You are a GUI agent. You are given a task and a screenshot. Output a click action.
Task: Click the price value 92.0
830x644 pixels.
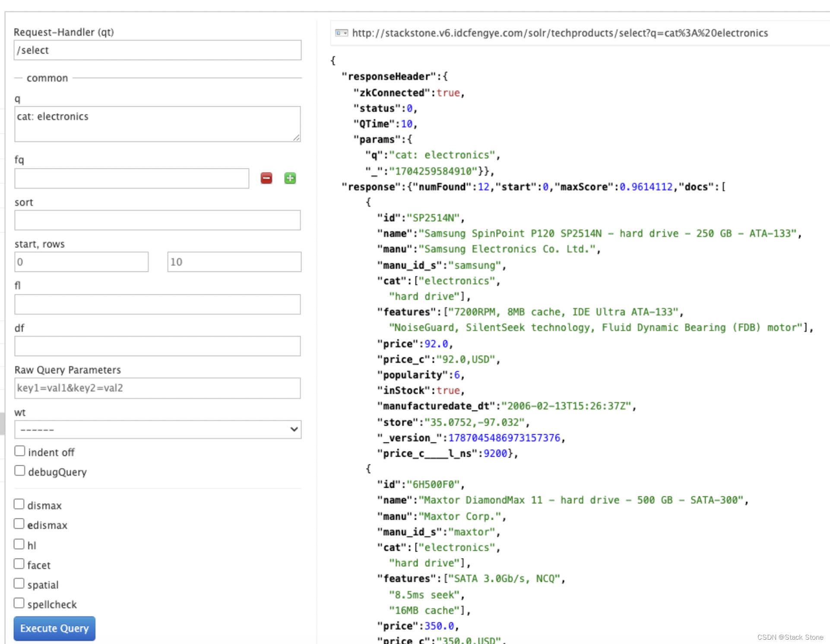[x=436, y=344]
